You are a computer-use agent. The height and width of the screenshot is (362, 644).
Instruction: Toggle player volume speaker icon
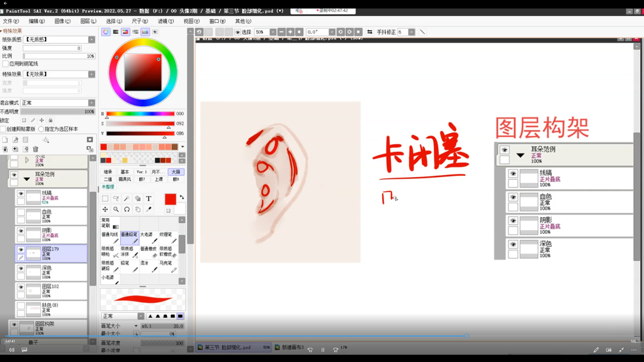click(12, 350)
